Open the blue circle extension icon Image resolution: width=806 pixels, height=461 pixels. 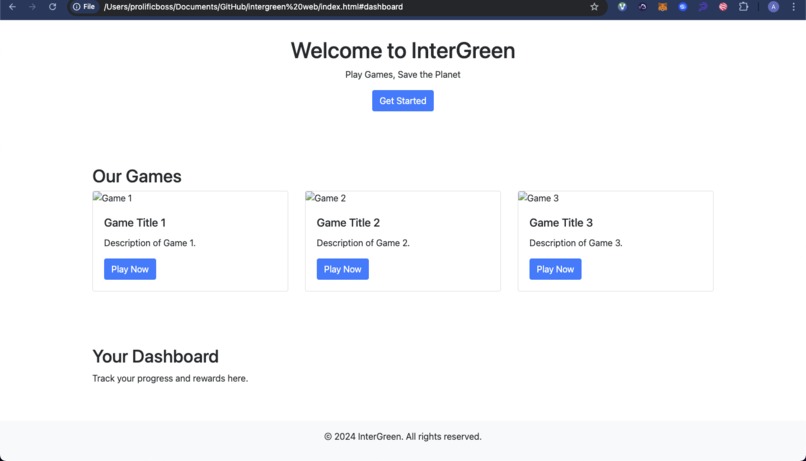click(683, 7)
